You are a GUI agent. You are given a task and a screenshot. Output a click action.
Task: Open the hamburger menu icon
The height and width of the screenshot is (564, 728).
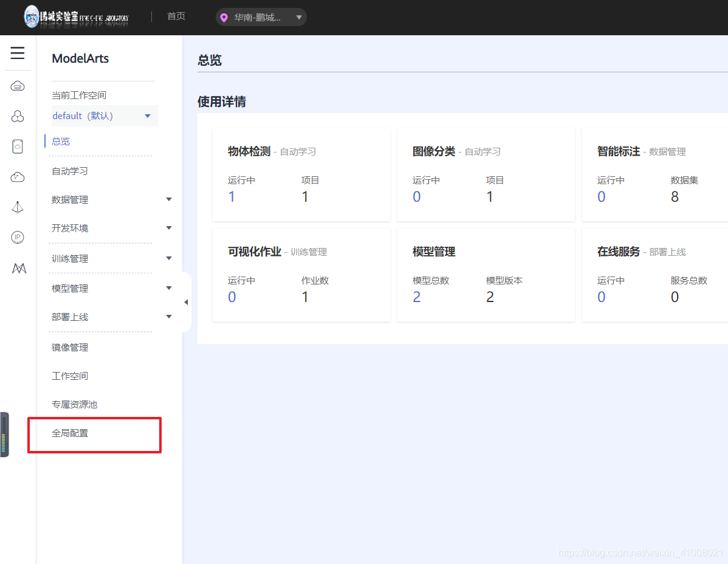click(x=18, y=53)
